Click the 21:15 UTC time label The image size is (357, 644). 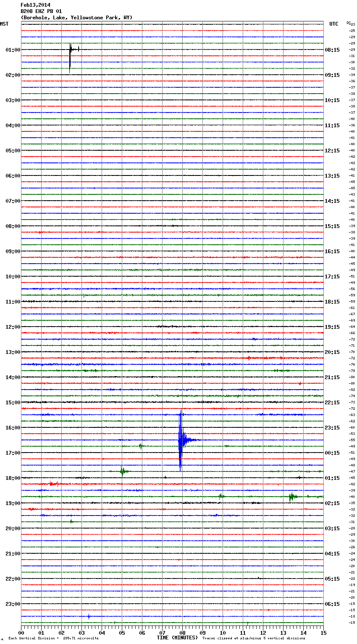332,377
